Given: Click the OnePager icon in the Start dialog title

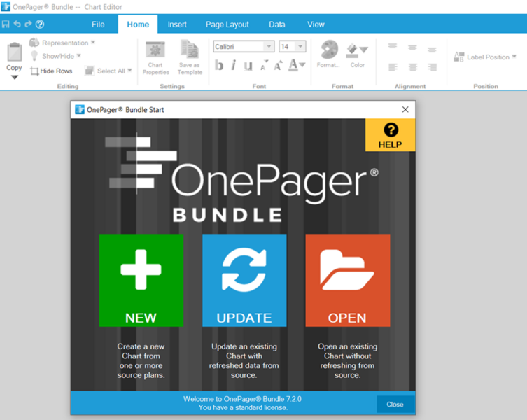Looking at the screenshot, I should point(80,109).
